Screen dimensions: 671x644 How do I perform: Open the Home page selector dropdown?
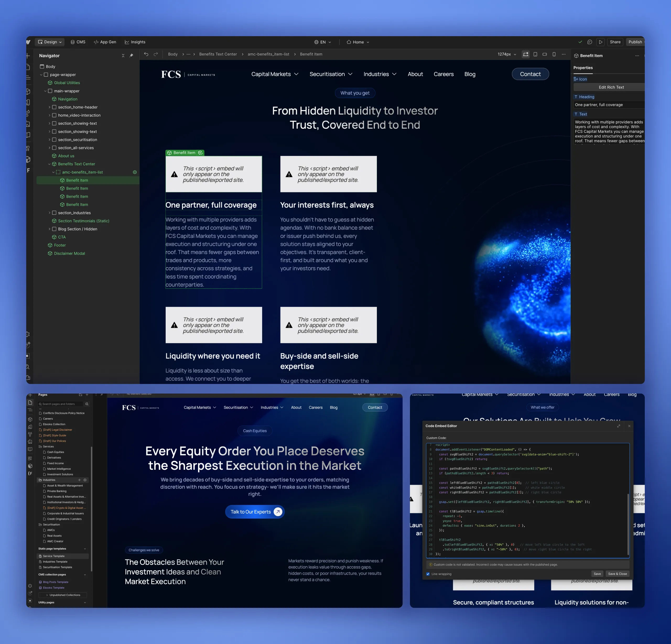[x=358, y=42]
